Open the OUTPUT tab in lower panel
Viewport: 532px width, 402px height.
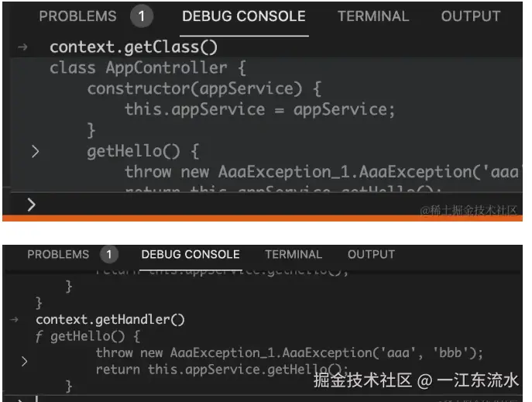[x=371, y=254]
